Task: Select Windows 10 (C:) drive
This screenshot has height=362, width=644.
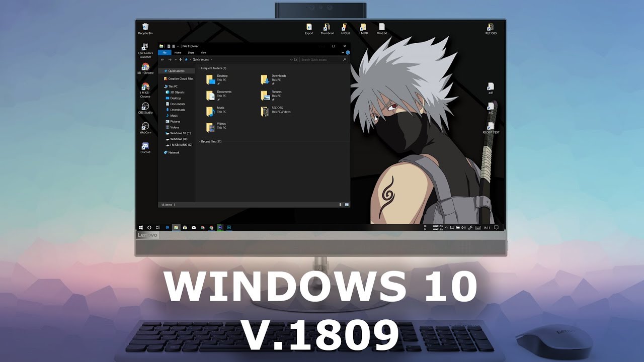Action: point(178,133)
